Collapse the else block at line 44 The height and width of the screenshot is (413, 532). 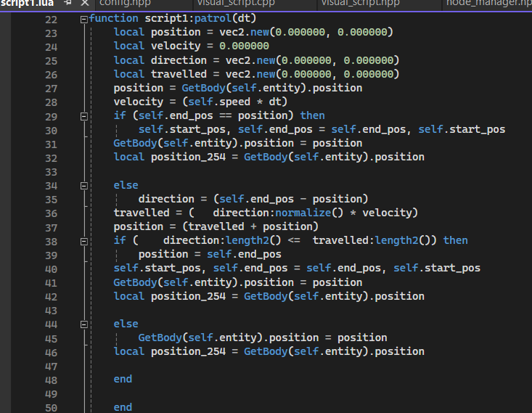[x=84, y=324]
